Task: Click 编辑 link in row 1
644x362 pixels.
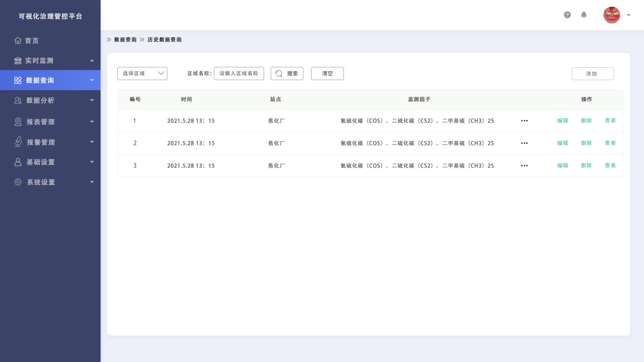Action: [x=562, y=121]
